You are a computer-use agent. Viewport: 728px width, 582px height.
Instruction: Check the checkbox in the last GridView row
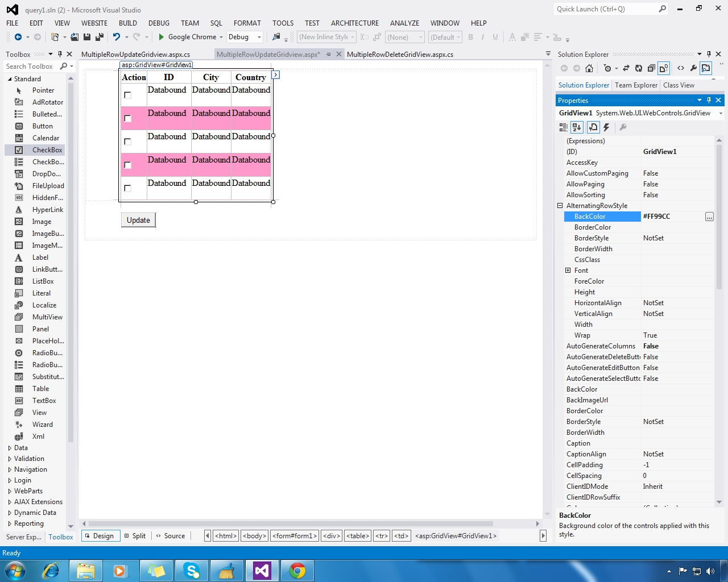(128, 188)
